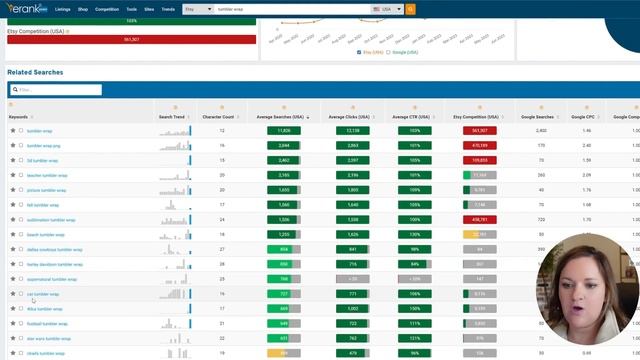The height and width of the screenshot is (360, 640).
Task: Sort by Etsy Competition (USA) arrow
Action: 502,117
